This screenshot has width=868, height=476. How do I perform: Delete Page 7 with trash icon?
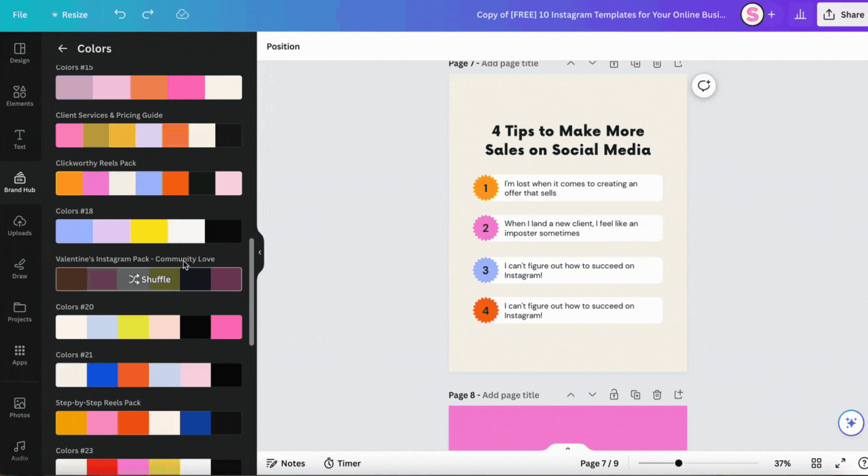coord(657,63)
